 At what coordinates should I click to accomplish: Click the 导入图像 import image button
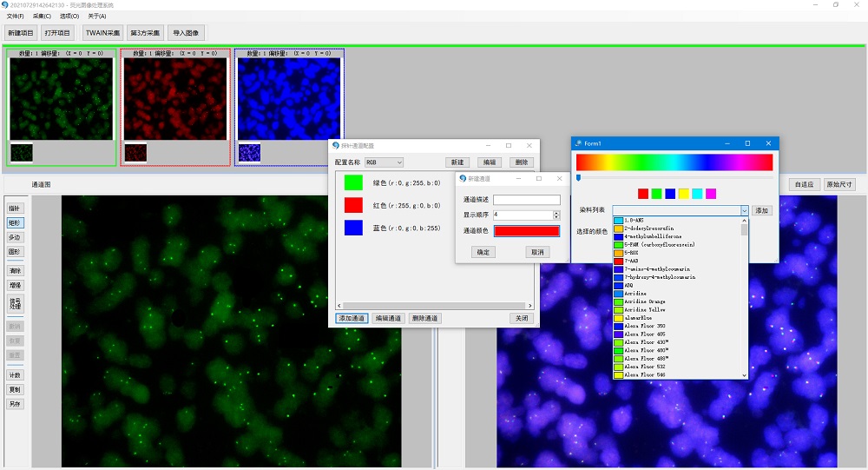(x=186, y=33)
